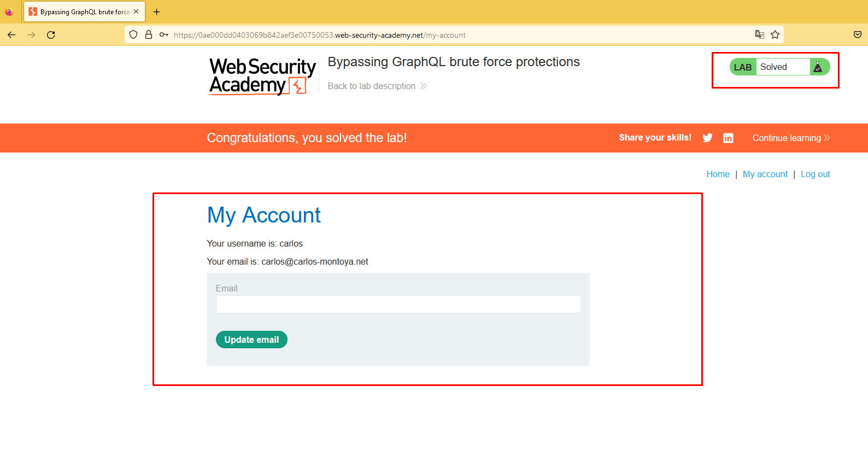Click the Log out link

click(815, 174)
